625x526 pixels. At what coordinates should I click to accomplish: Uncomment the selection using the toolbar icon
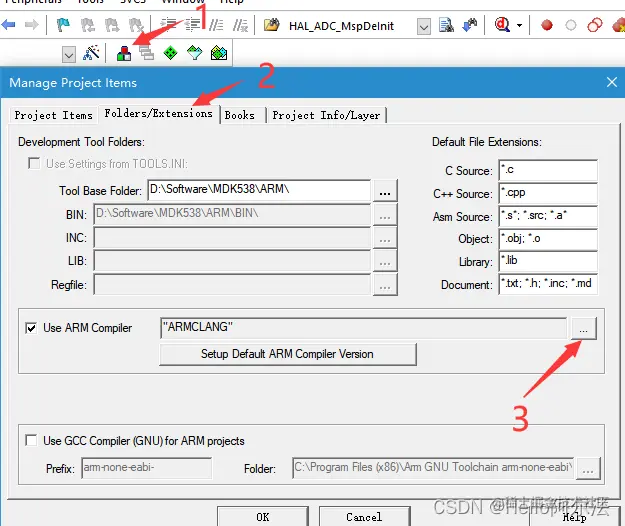240,25
